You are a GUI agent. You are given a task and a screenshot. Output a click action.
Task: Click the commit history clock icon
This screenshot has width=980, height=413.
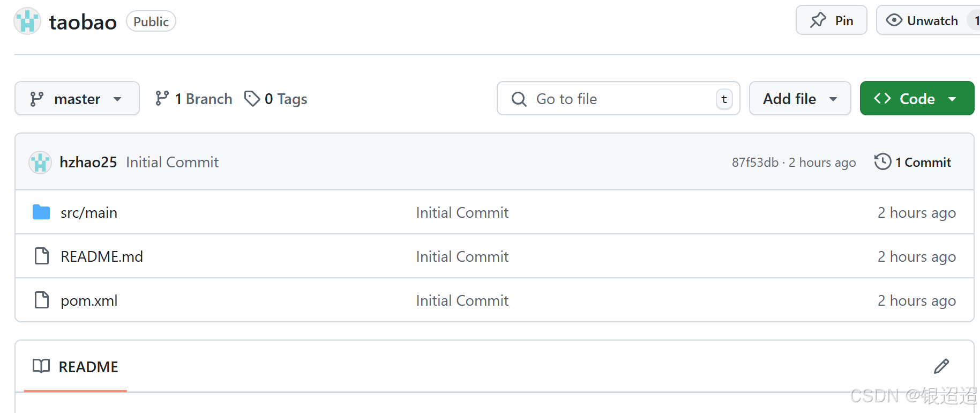point(882,162)
